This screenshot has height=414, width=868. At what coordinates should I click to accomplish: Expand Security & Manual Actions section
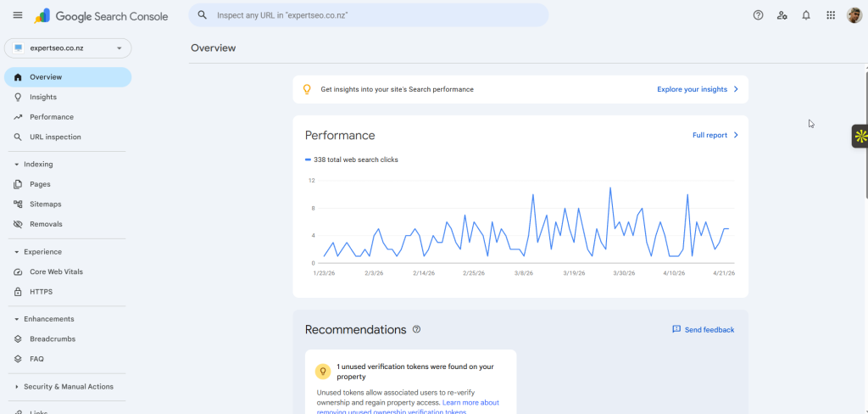[17, 386]
